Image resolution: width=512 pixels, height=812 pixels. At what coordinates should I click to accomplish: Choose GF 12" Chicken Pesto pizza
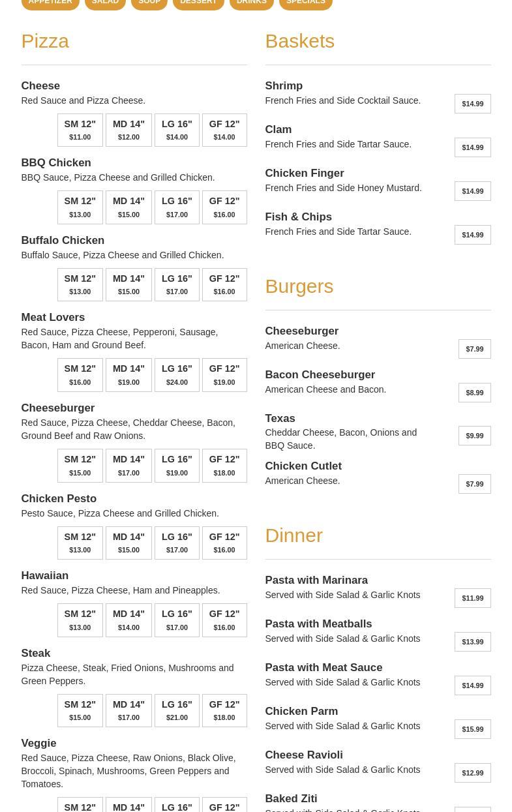[x=224, y=543]
